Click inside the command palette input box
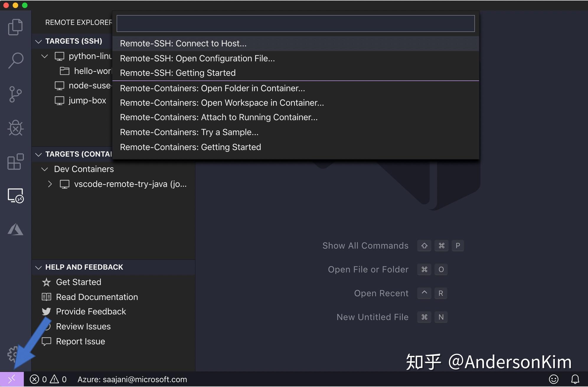588x387 pixels. (x=295, y=23)
